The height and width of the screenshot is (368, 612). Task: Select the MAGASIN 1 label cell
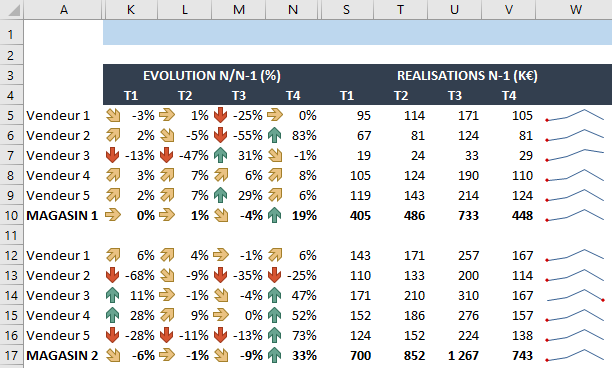click(x=62, y=215)
